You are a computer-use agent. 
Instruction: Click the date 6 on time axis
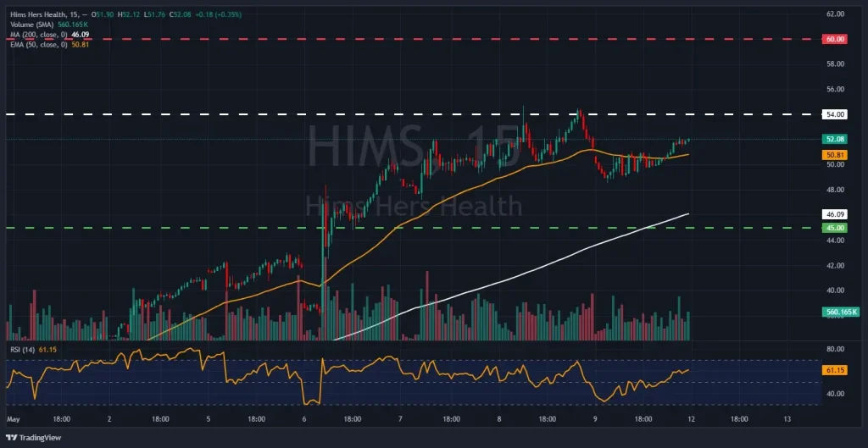pos(304,419)
